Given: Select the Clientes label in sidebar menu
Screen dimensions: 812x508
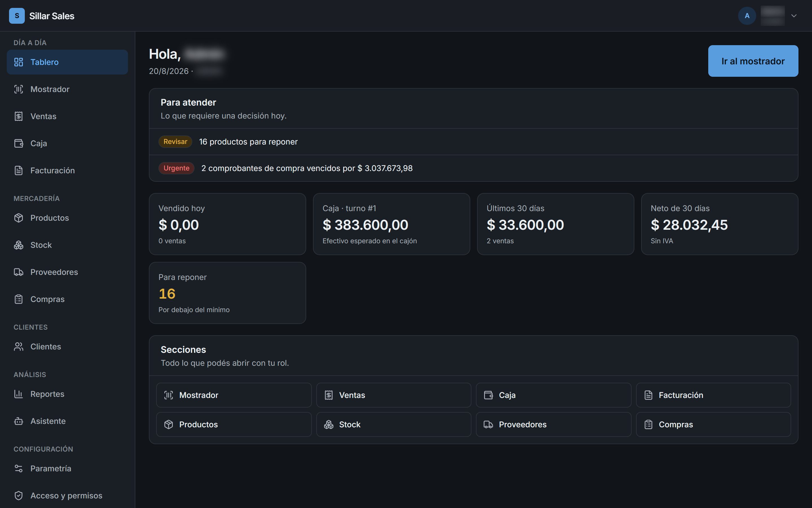Looking at the screenshot, I should point(46,347).
